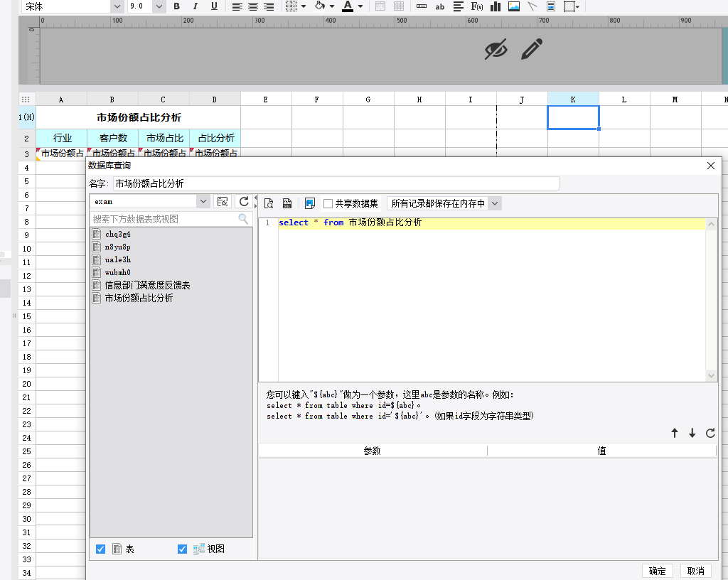
Task: Move the parameter up with the up arrow
Action: pos(675,433)
